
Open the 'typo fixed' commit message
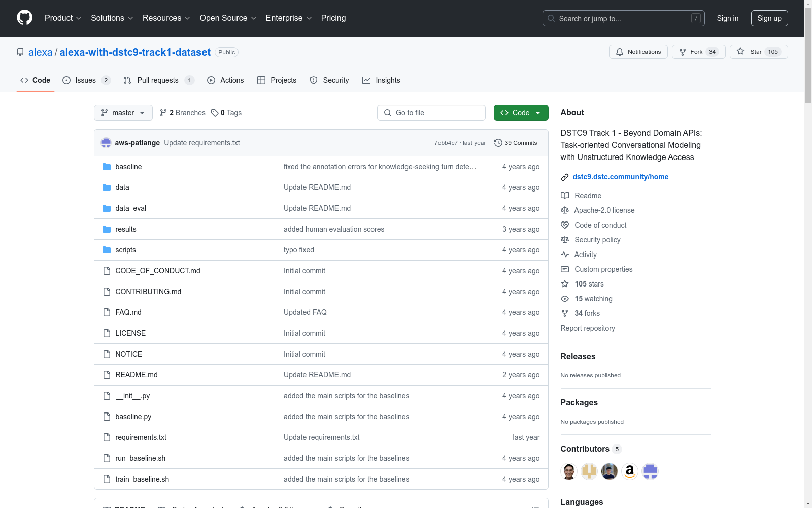[x=299, y=250]
